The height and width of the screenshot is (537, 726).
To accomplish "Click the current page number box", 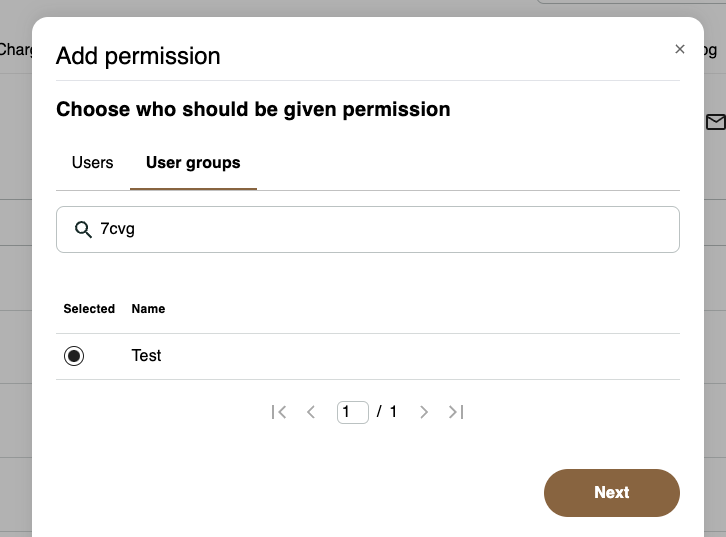I will pos(352,412).
